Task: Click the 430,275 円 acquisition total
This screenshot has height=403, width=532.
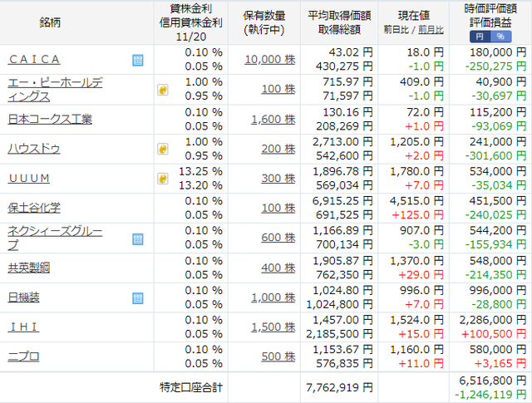Action: point(344,66)
